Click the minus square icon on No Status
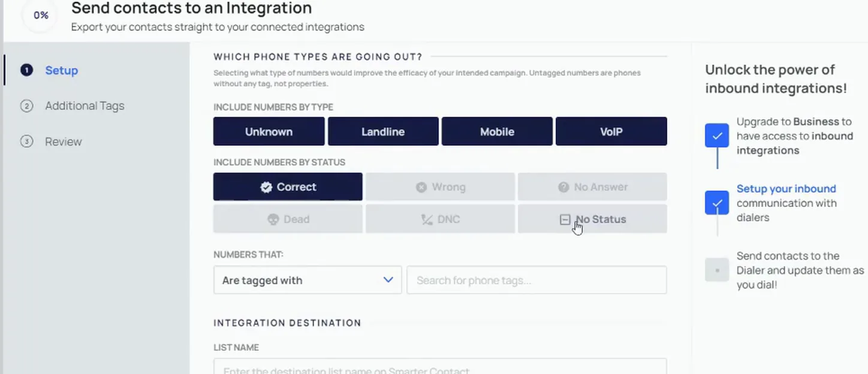The width and height of the screenshot is (868, 374). click(x=565, y=219)
